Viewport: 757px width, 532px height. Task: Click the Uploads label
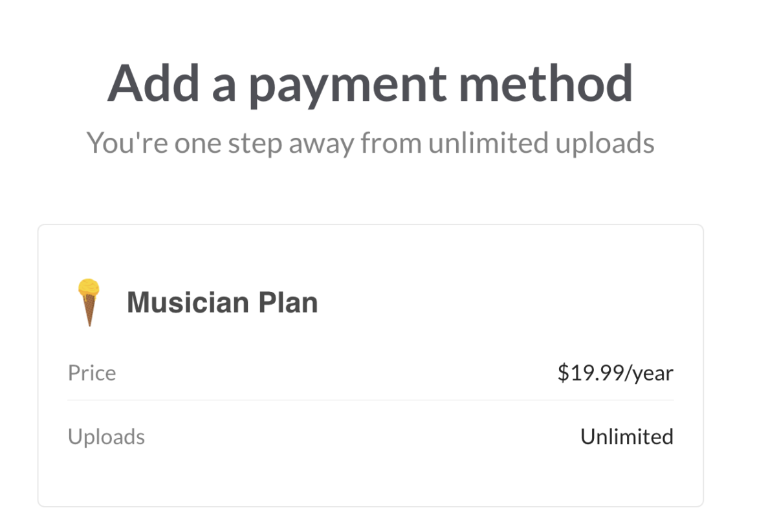click(x=106, y=437)
